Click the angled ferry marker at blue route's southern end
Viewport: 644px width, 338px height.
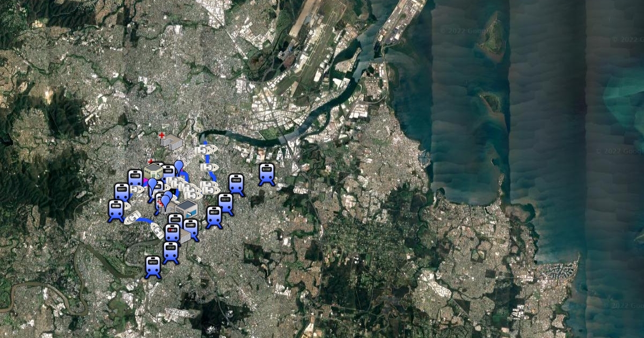[x=157, y=231]
